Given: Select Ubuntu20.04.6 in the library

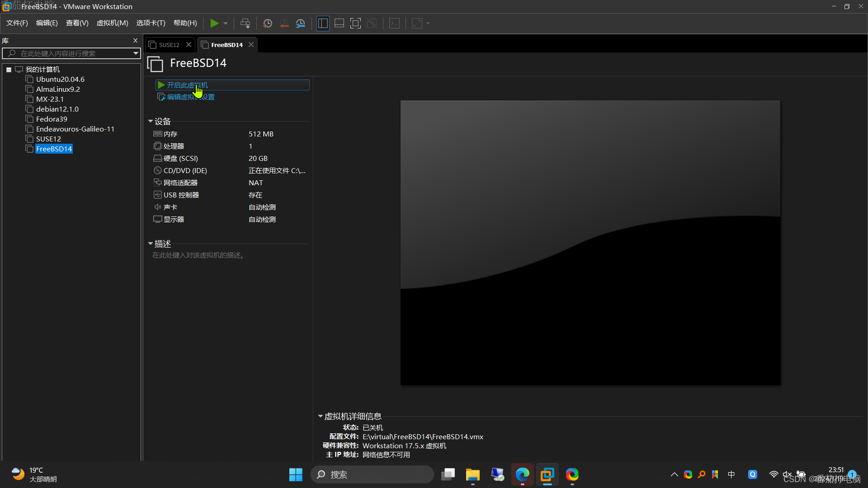Looking at the screenshot, I should coord(60,80).
